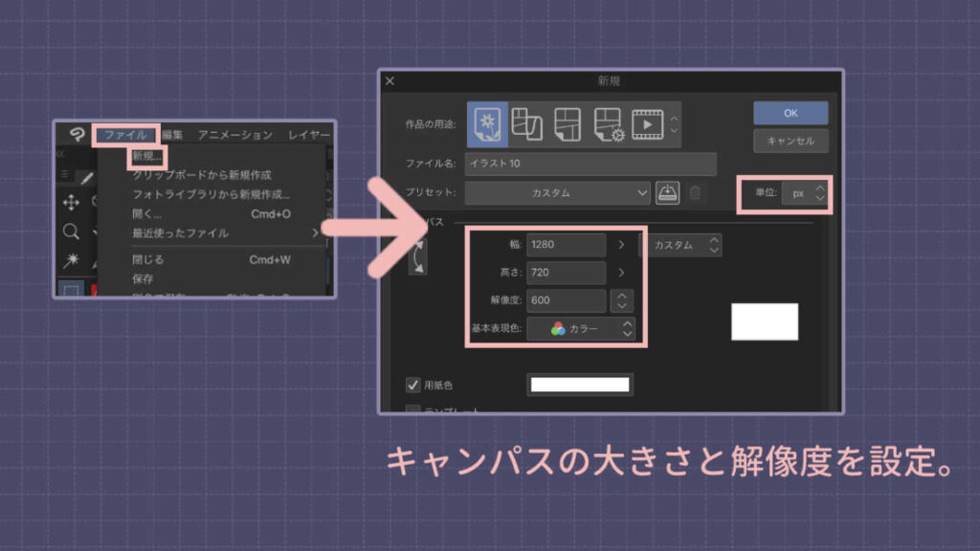Choose the Animation use-of-work icon
This screenshot has height=551, width=980.
(648, 123)
